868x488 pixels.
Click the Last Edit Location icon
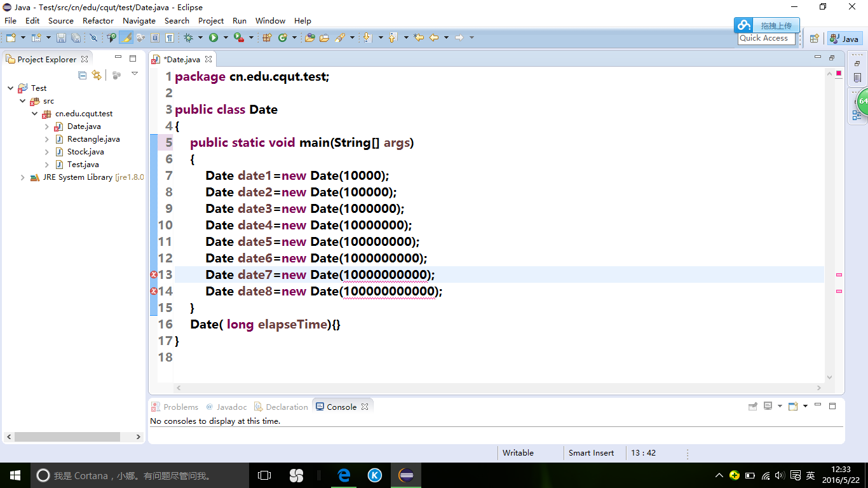pyautogui.click(x=419, y=37)
